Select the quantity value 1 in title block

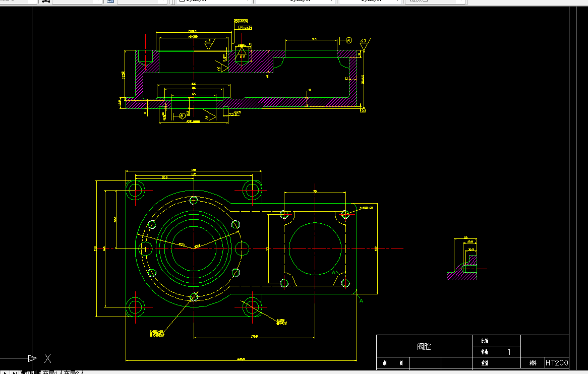pos(509,352)
